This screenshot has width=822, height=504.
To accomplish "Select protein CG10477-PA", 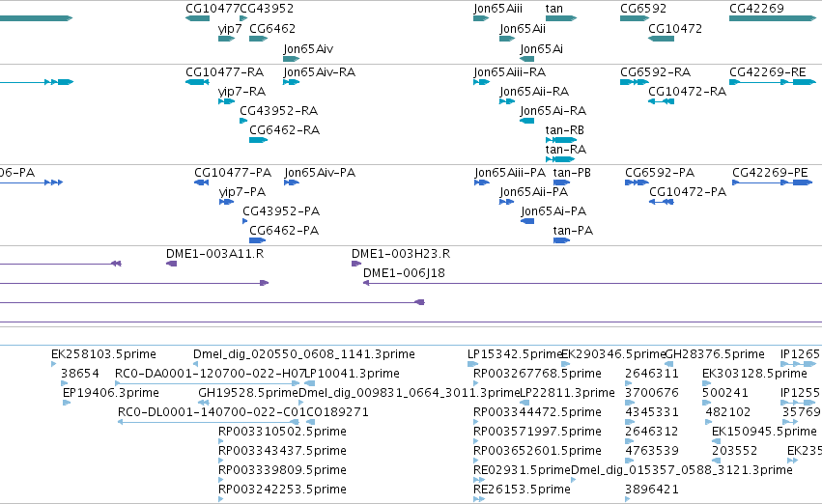I will (201, 182).
